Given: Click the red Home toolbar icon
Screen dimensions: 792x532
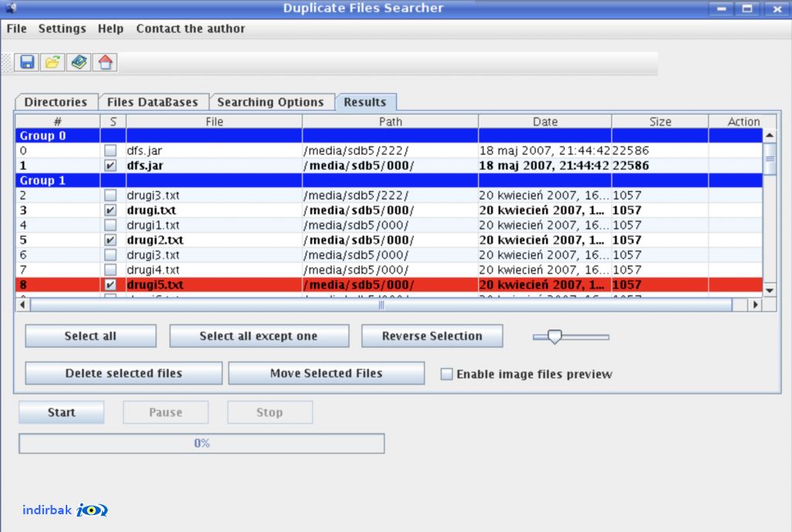Looking at the screenshot, I should 105,62.
